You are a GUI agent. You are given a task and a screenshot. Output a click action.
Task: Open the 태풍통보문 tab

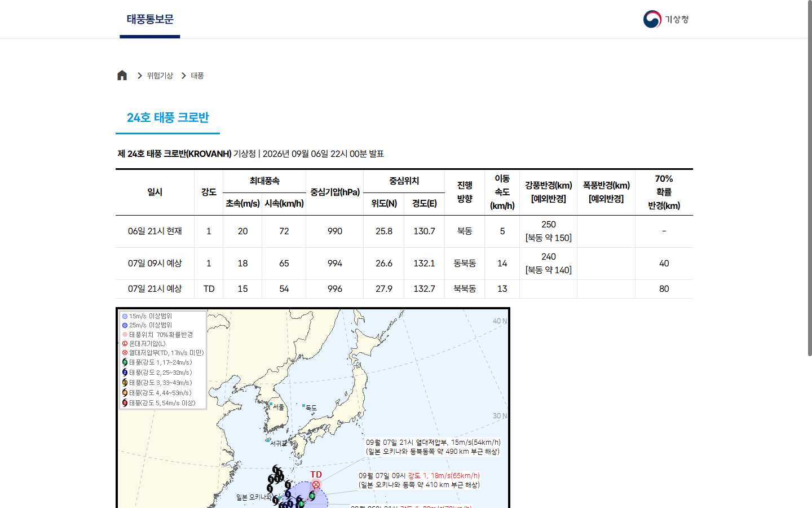click(x=150, y=19)
